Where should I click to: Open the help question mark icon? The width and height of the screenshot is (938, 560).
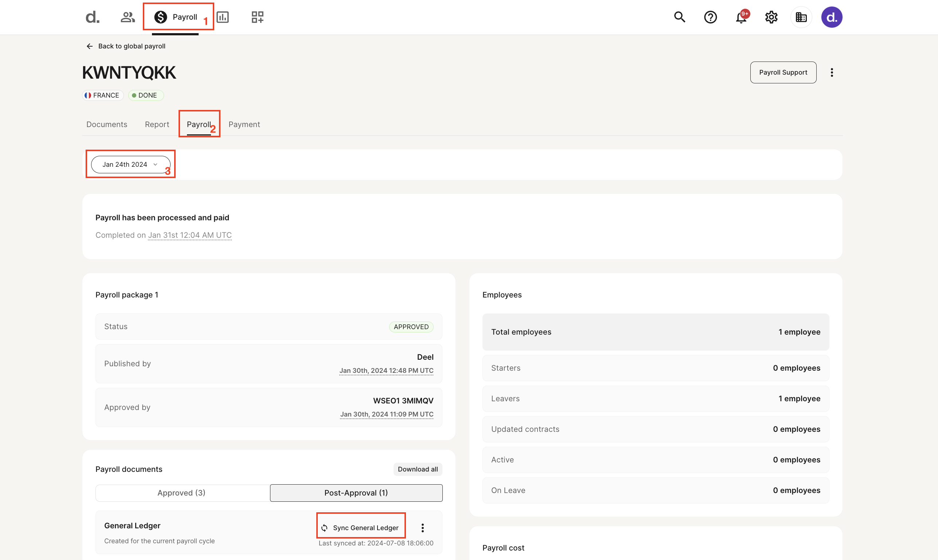[x=710, y=17]
